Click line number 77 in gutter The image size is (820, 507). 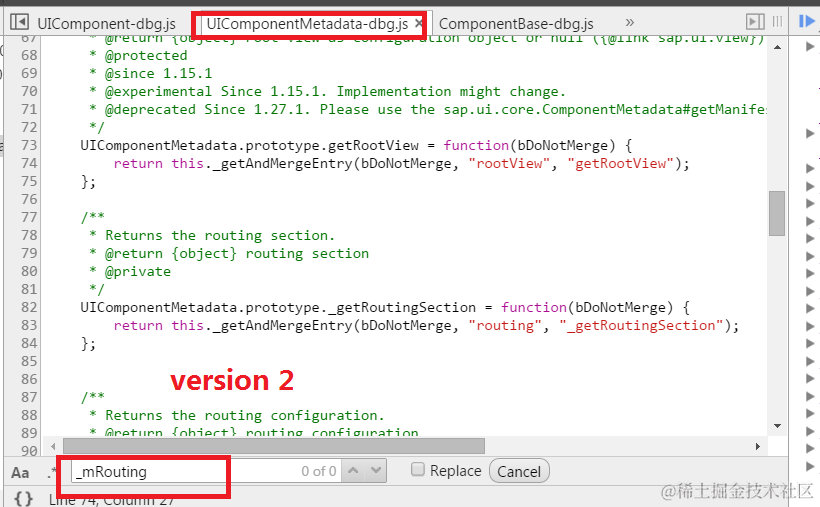(x=29, y=217)
